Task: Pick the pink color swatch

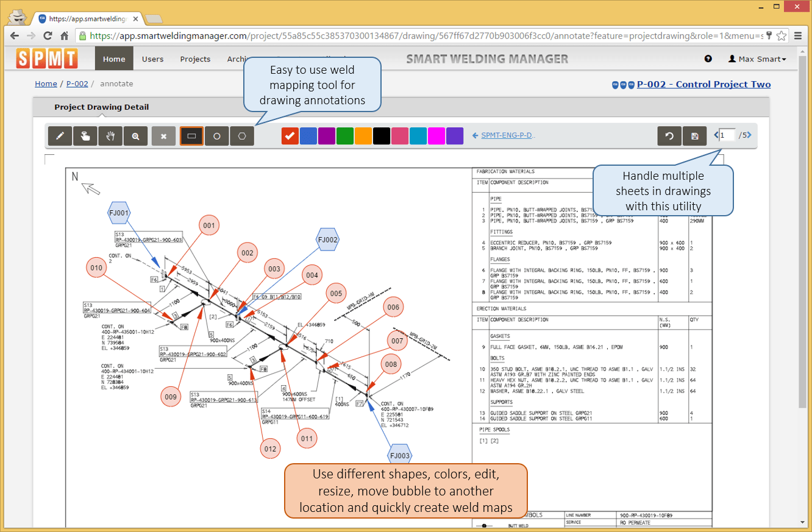Action: click(400, 136)
